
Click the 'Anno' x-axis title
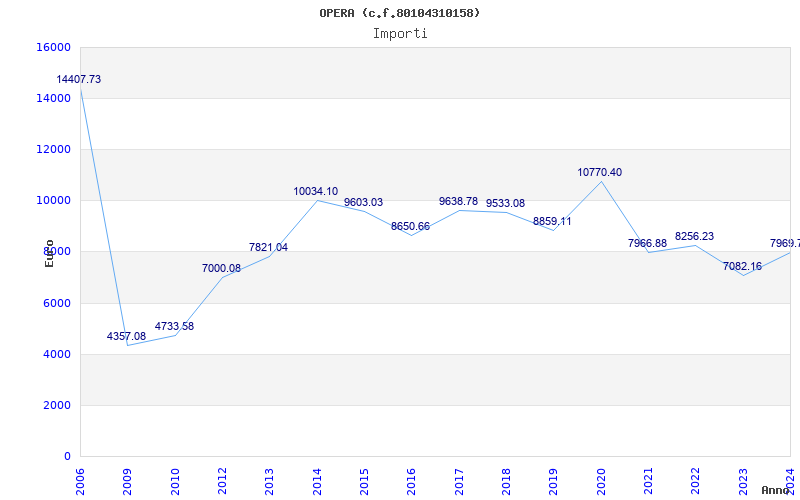[x=776, y=490]
